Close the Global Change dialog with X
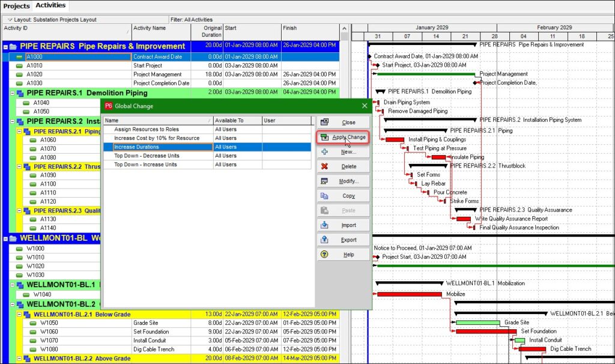615x364 pixels. 364,106
